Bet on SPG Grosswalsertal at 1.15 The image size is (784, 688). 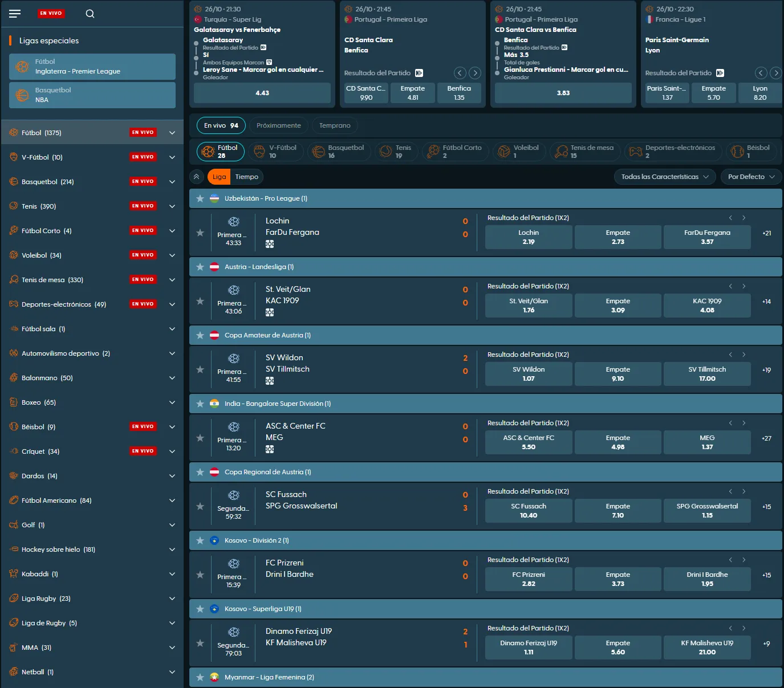click(707, 511)
